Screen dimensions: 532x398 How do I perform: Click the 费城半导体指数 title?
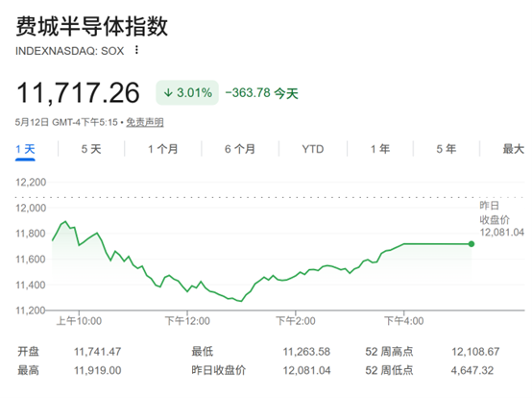click(x=92, y=26)
